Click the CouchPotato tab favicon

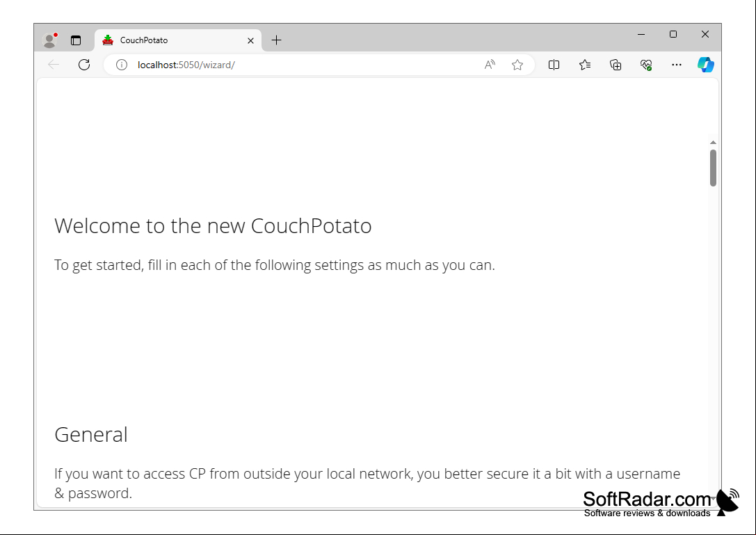click(108, 40)
